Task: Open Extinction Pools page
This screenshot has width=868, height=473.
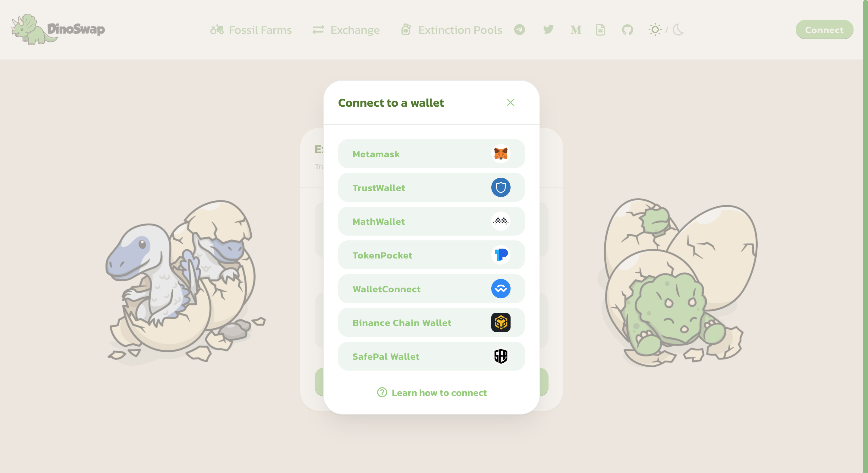Action: click(451, 30)
